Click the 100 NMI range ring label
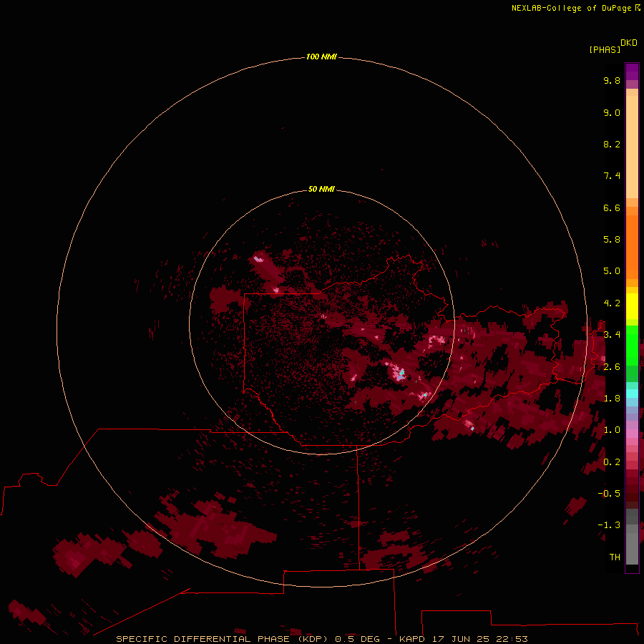The height and width of the screenshot is (644, 644). (x=321, y=57)
